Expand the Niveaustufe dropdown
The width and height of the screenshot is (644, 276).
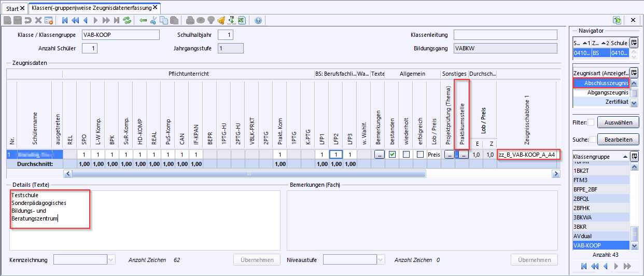(381, 259)
